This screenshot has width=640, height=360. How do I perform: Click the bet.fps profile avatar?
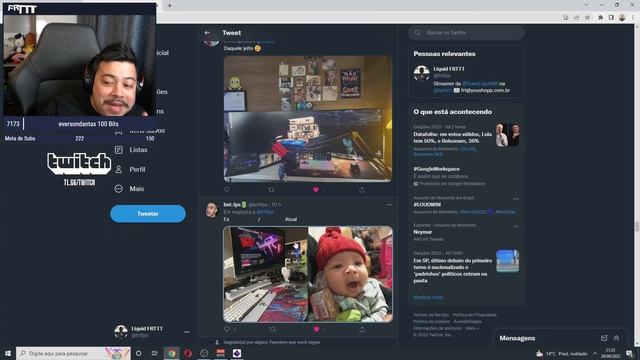coord(211,210)
